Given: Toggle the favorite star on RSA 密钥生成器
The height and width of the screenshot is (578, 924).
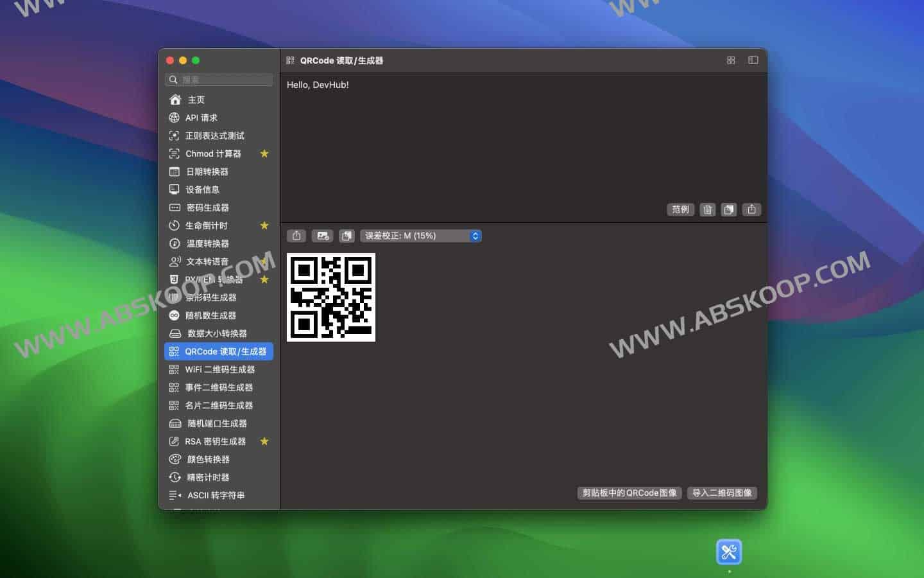Looking at the screenshot, I should click(264, 441).
